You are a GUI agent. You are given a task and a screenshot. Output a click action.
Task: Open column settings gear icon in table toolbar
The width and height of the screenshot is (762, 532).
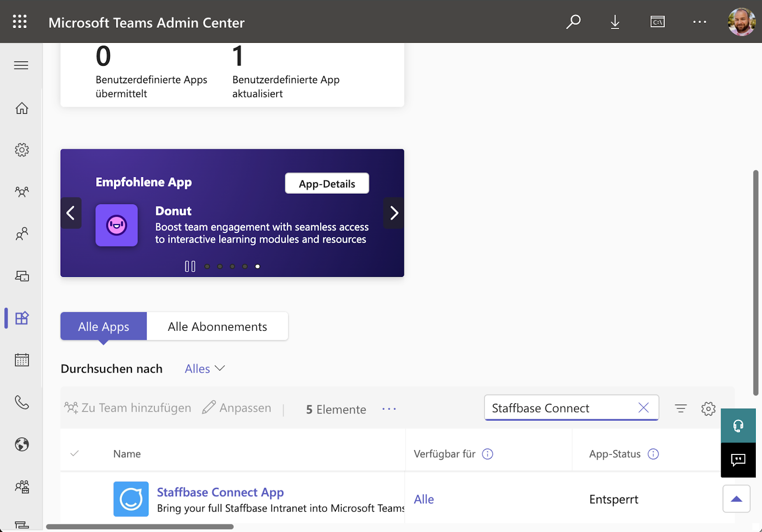[708, 408]
